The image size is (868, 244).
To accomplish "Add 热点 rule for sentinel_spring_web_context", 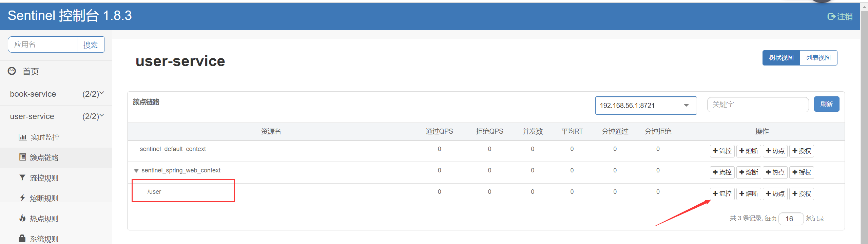I will [775, 172].
